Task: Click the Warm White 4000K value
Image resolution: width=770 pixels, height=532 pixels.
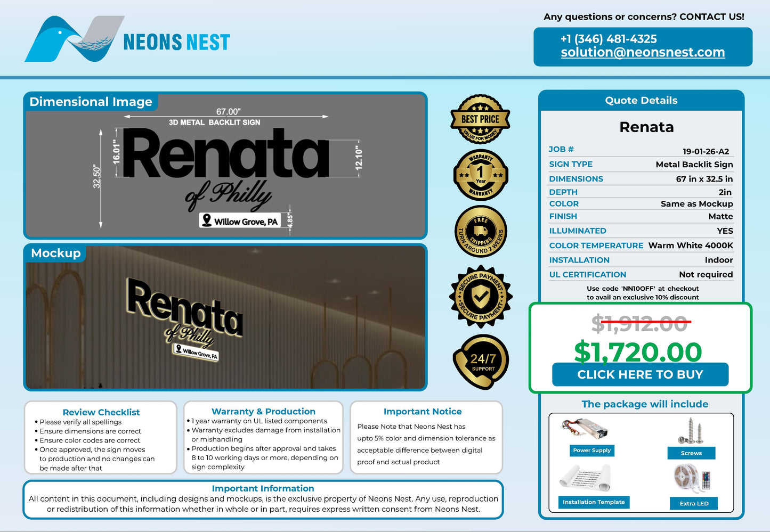Action: point(691,245)
